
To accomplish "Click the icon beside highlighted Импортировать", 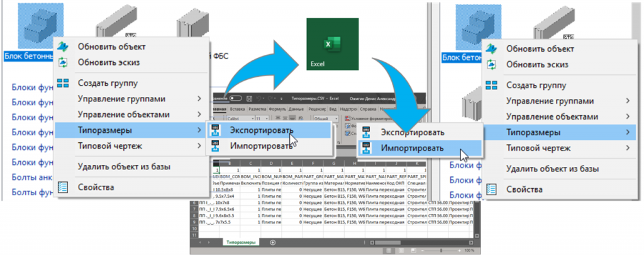I will point(366,148).
